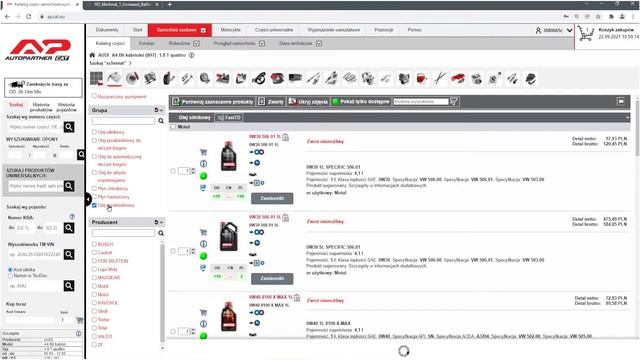Image resolution: width=640 pixels, height=360 pixels.
Task: Show vehicle info icon beside 1.8 T quattro
Action: click(191, 55)
